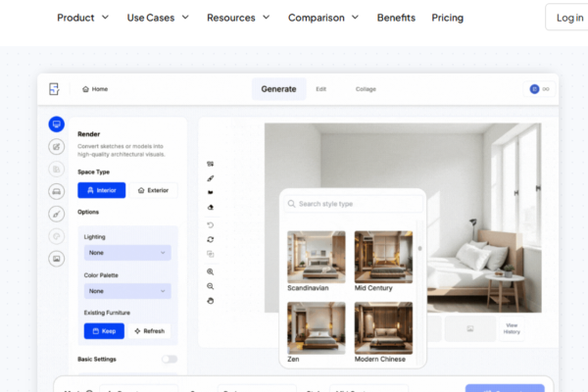Zoom in on the canvas
The image size is (588, 392).
211,271
